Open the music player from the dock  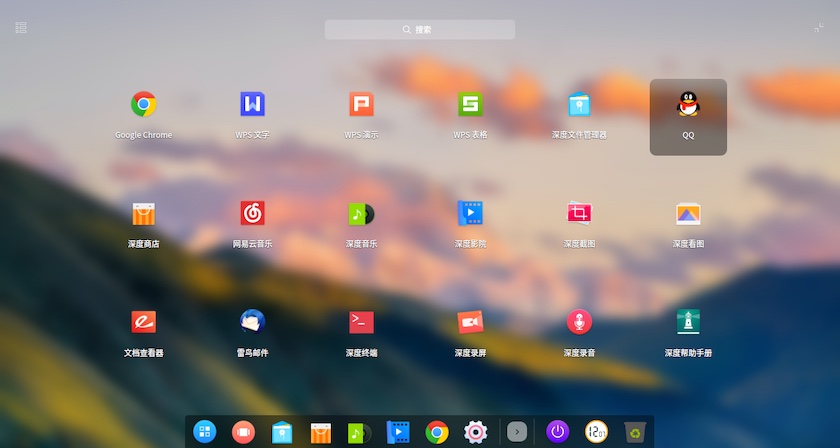coord(360,432)
